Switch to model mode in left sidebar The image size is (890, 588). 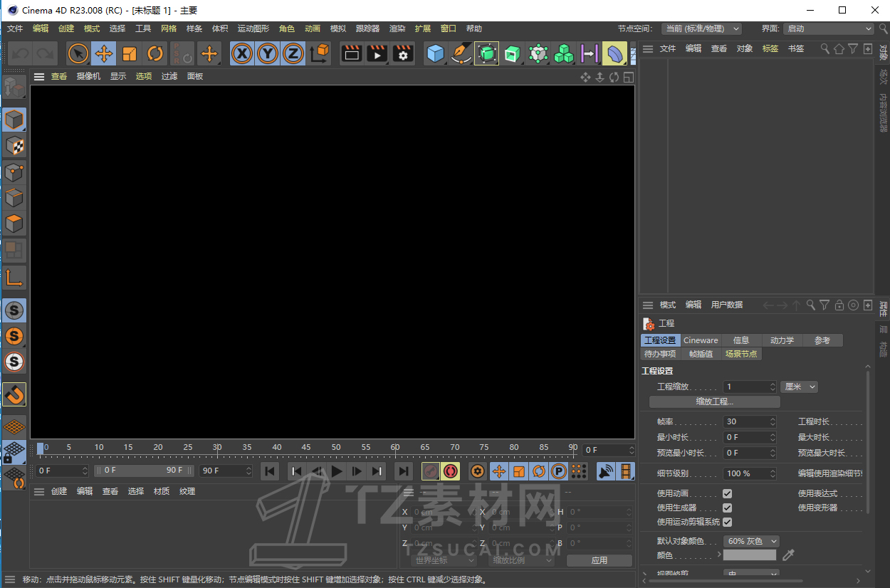tap(14, 120)
